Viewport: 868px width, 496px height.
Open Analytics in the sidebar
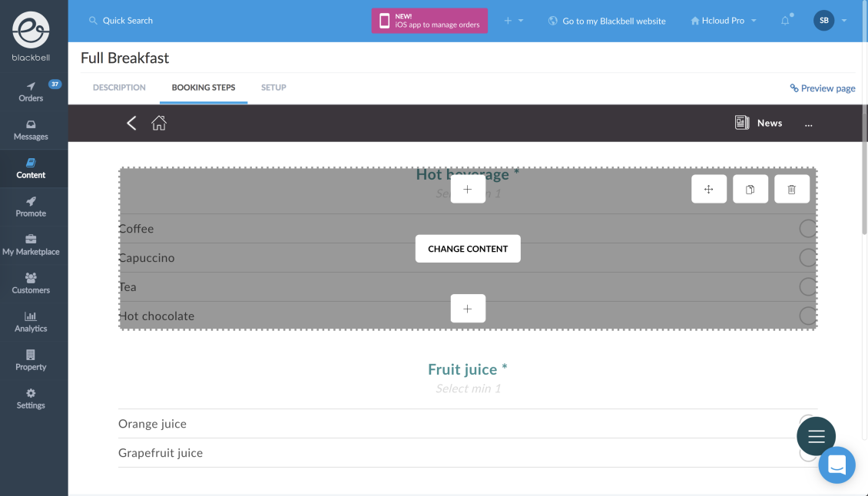(x=31, y=322)
